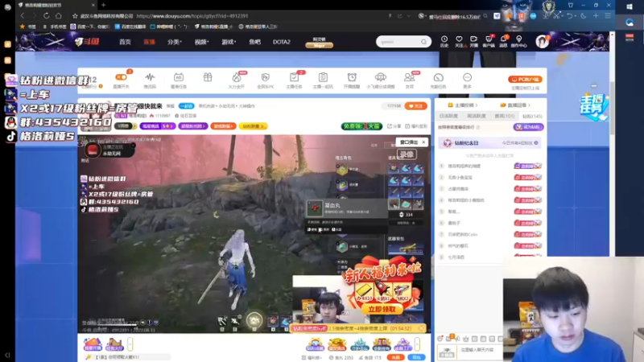
Task: Open 直播回看 link in right panel
Action: pos(515,105)
